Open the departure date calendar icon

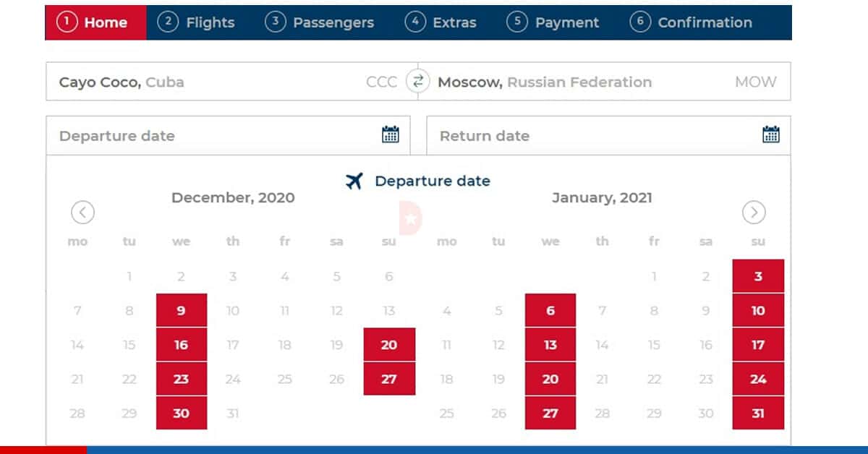391,134
